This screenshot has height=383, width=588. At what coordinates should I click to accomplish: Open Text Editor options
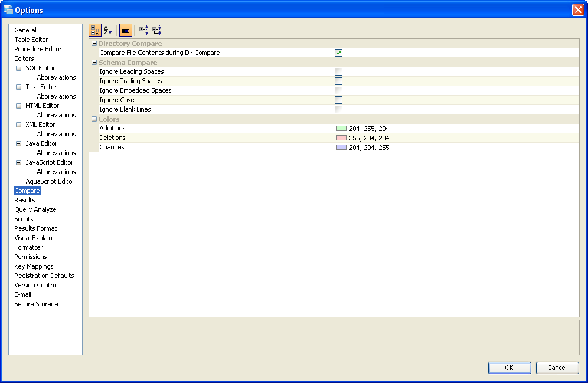coord(41,87)
